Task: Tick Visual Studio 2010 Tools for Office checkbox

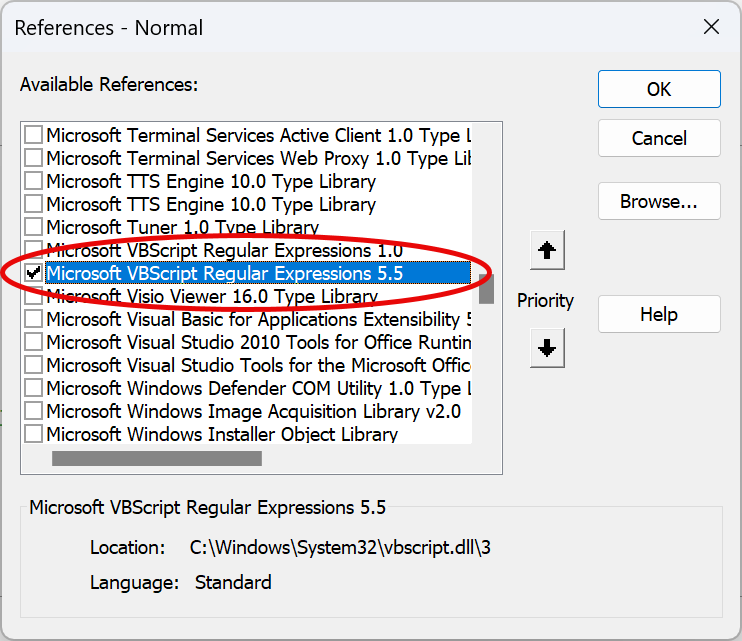Action: (34, 342)
